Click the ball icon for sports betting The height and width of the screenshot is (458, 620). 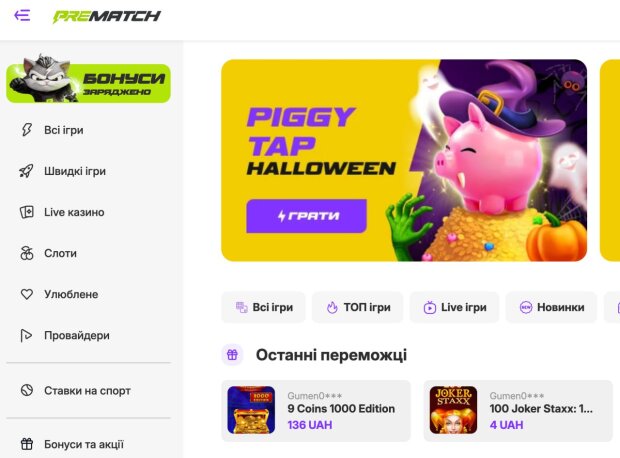click(27, 390)
